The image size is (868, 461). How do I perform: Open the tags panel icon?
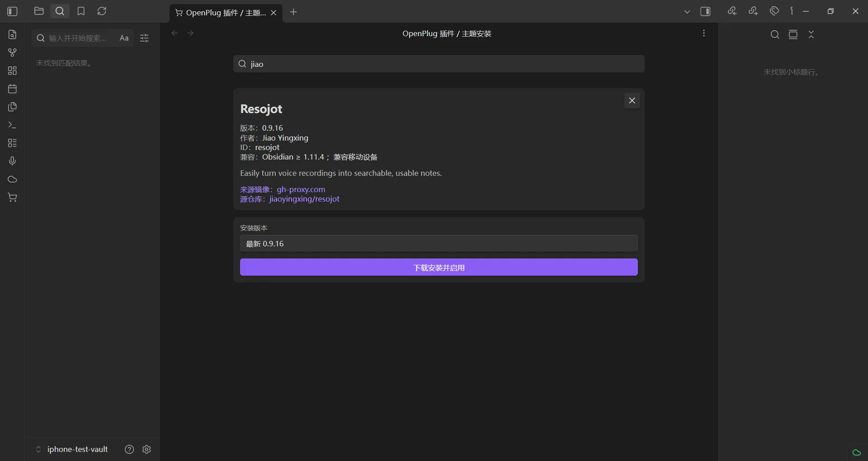774,11
